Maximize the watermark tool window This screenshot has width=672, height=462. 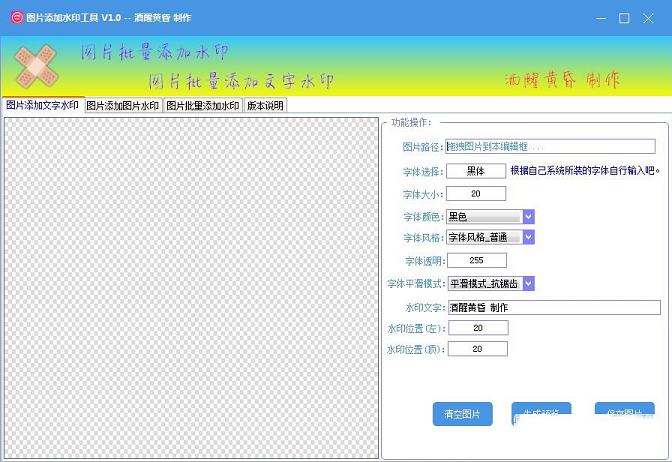click(624, 17)
